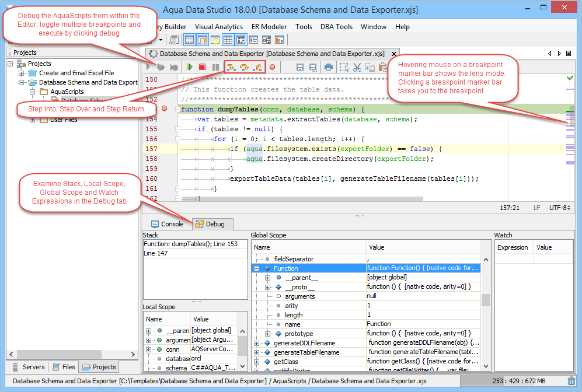Open the Visual Analytics menu
This screenshot has width=582, height=392.
click(219, 27)
